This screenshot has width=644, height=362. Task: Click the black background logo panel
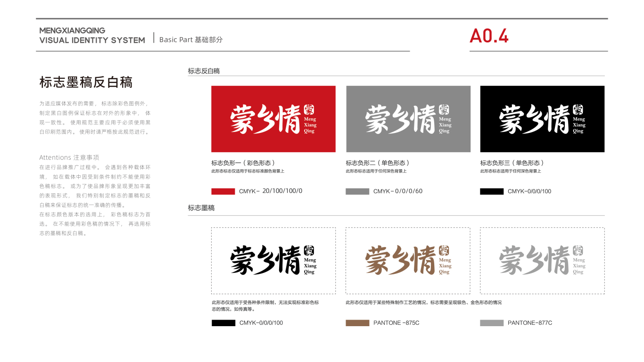tap(542, 119)
